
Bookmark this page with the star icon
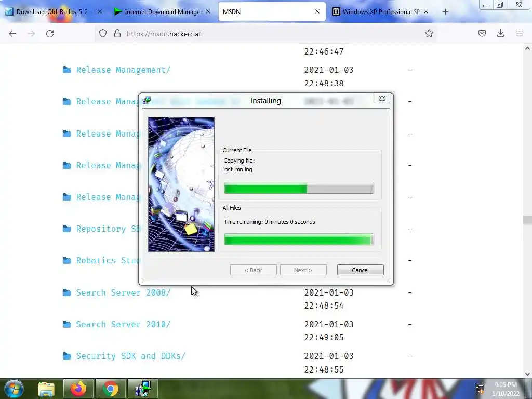(x=429, y=33)
